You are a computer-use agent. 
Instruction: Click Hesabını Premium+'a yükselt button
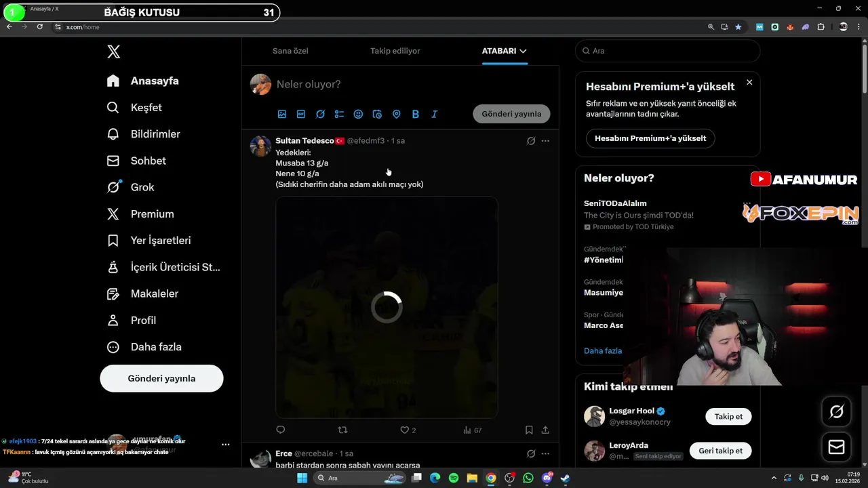650,138
